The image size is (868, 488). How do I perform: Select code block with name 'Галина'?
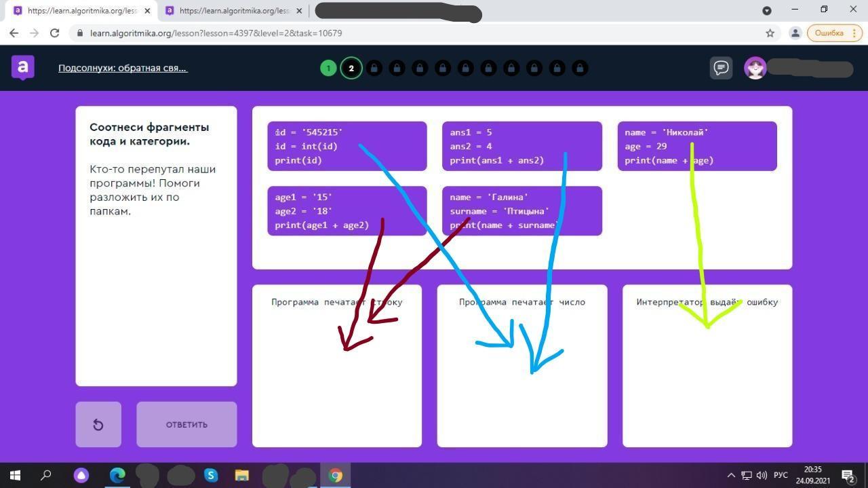click(x=521, y=211)
